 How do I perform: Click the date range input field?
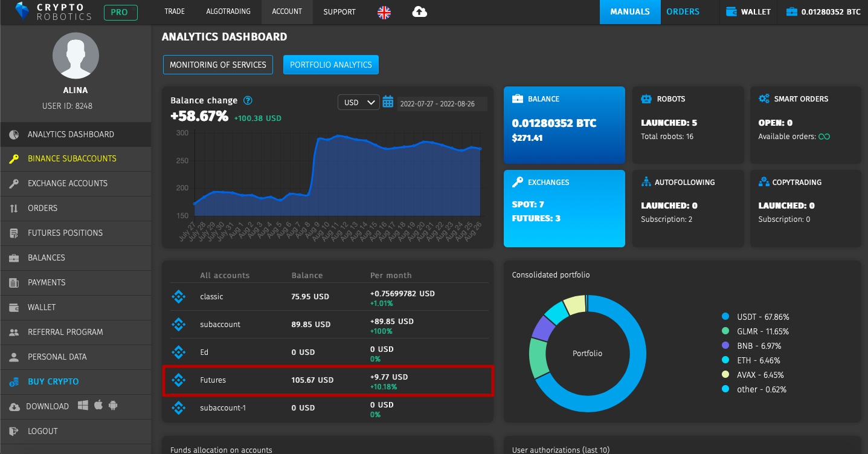click(442, 103)
